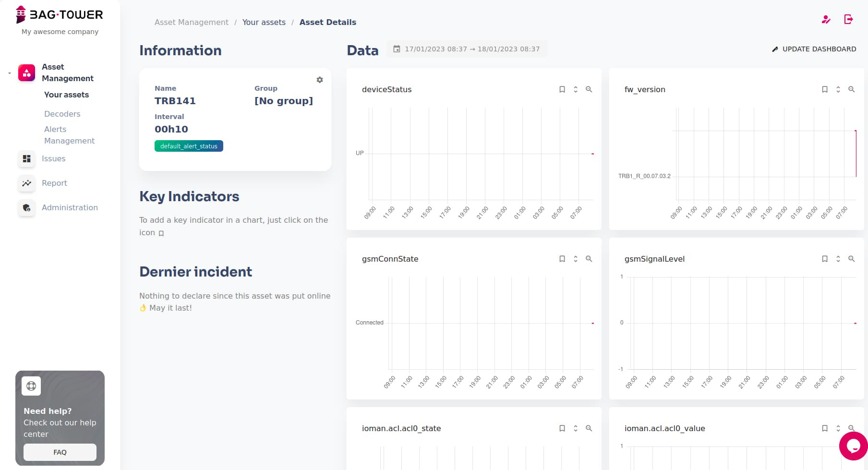Expand the fw_version chart size arrows

[x=838, y=89]
